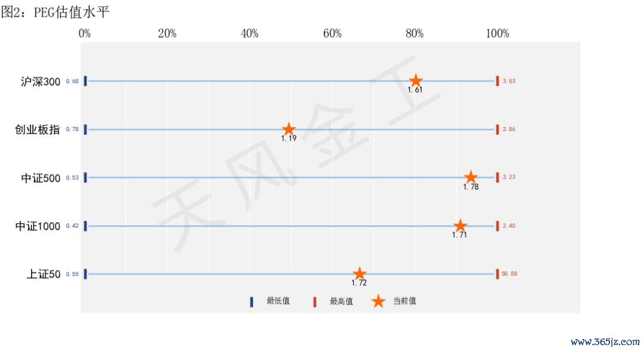Click the red maximum bar labeled 58.88
Image resolution: width=644 pixels, height=351 pixels.
tap(497, 274)
